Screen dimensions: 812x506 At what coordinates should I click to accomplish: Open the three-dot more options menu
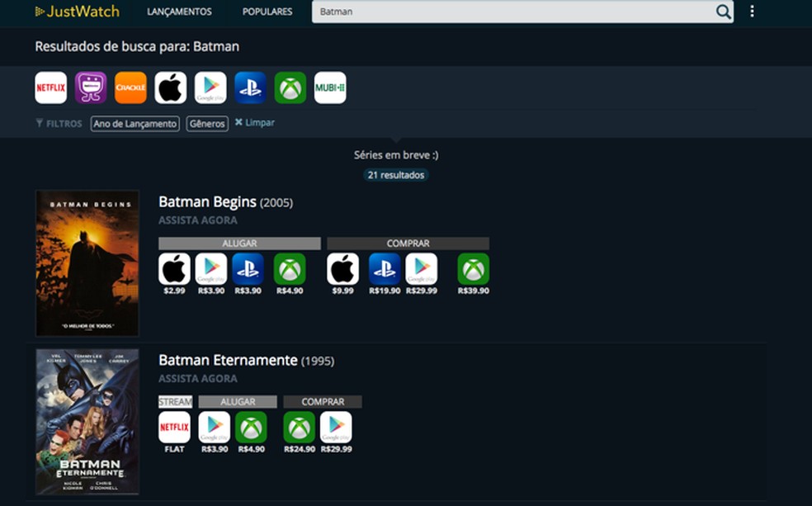coord(752,12)
